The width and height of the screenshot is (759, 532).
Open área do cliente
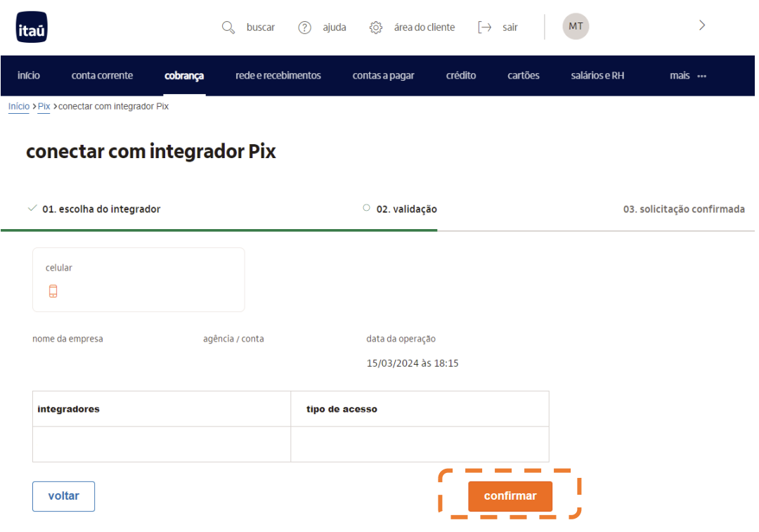(424, 27)
